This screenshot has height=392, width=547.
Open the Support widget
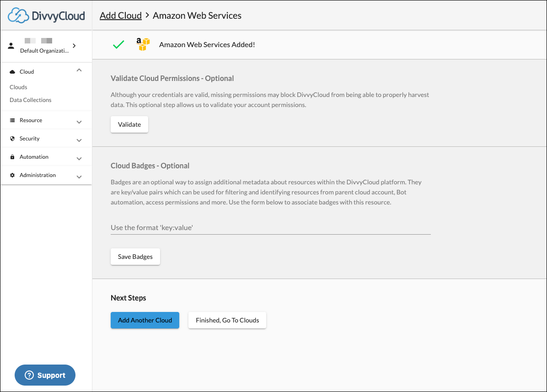pyautogui.click(x=45, y=375)
